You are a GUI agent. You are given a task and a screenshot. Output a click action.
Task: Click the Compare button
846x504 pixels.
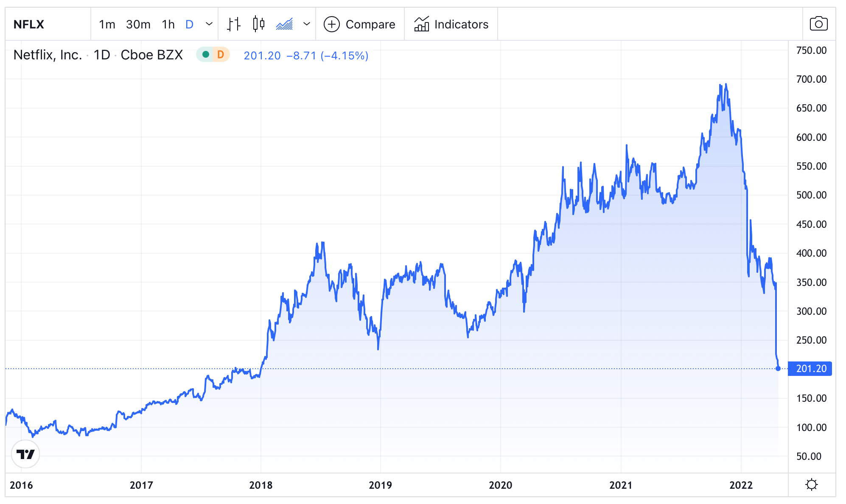(x=371, y=24)
